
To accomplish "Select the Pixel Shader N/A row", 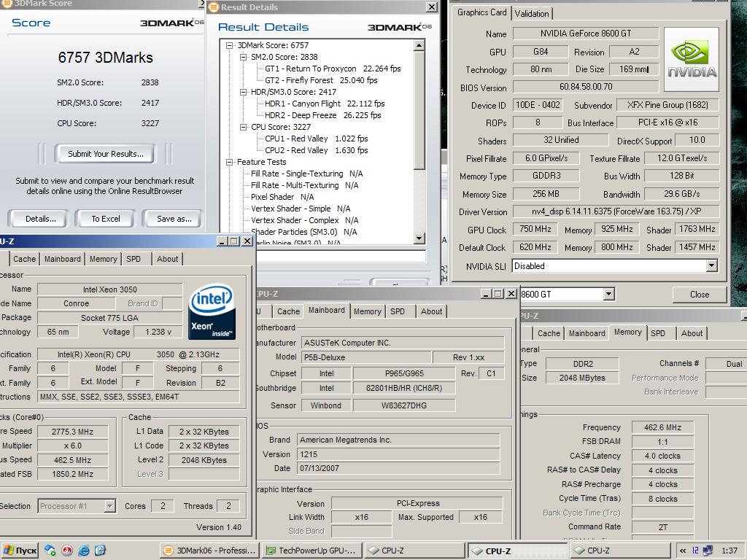I will pyautogui.click(x=282, y=197).
